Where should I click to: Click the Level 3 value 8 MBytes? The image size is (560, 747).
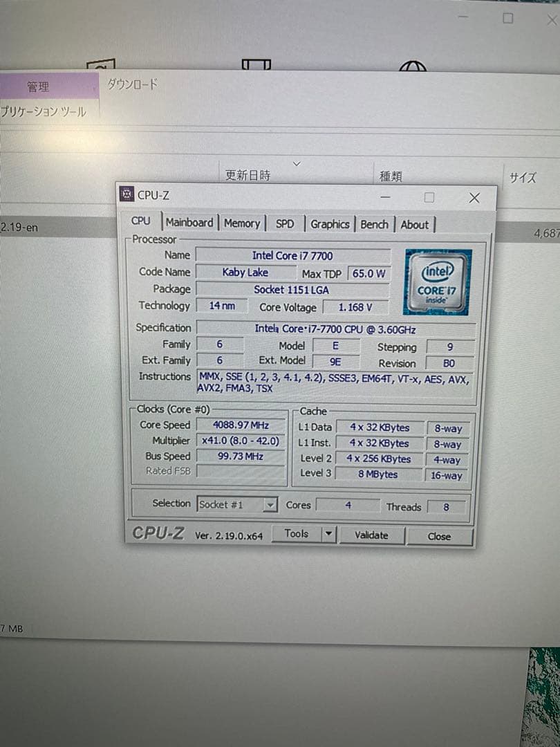tap(378, 474)
